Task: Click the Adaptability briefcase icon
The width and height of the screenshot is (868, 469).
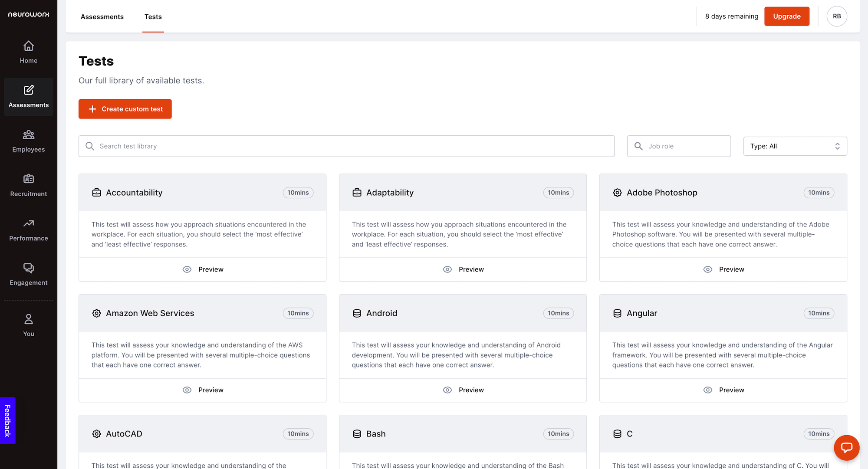Action: (x=357, y=193)
